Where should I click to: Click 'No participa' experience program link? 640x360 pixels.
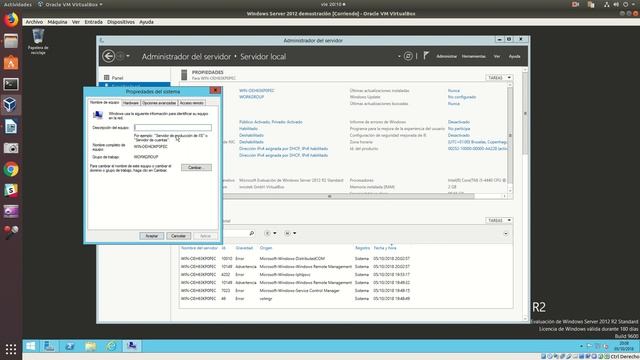tap(459, 129)
